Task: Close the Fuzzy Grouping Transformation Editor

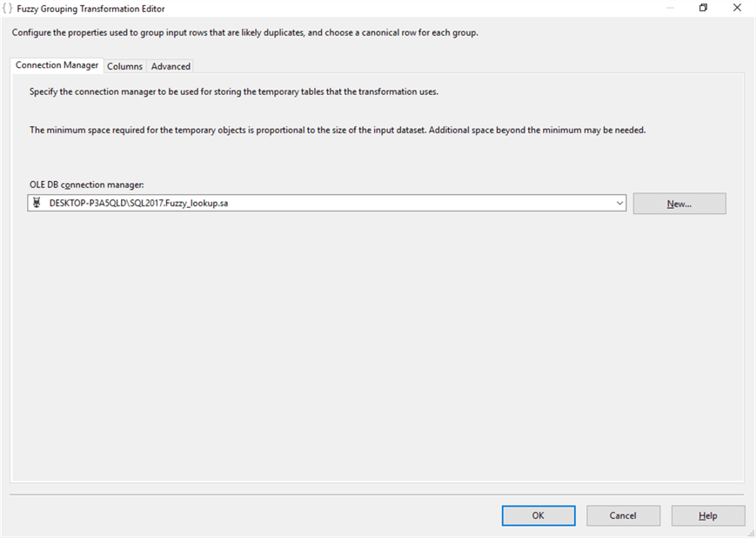Action: pos(737,9)
